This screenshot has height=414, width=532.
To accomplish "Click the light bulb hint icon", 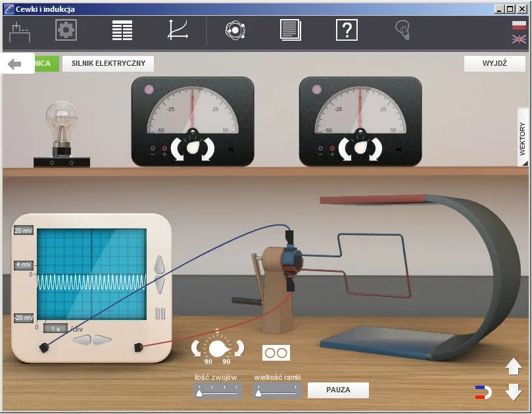I will click(402, 30).
